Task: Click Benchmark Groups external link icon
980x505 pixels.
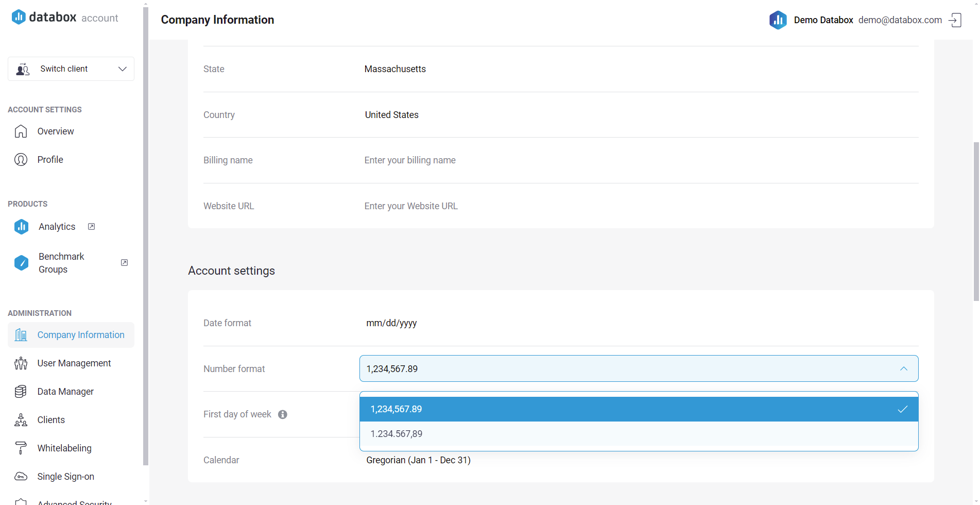Action: (x=124, y=263)
